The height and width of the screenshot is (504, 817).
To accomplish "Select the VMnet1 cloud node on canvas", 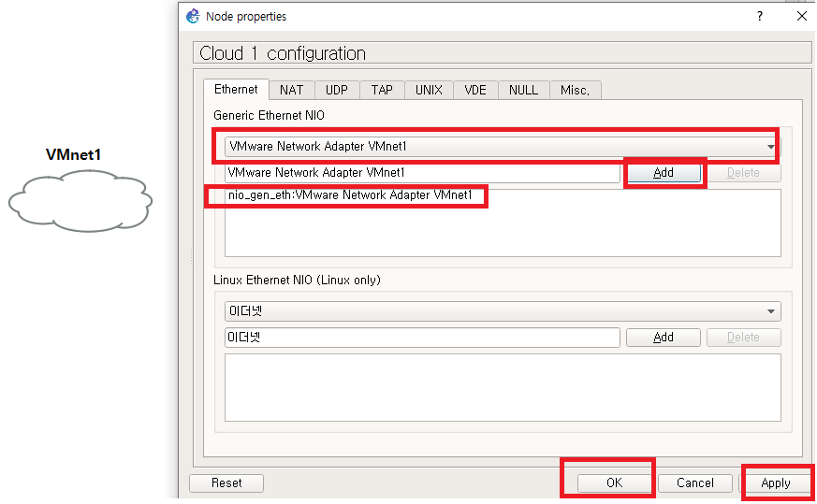I will [80, 200].
